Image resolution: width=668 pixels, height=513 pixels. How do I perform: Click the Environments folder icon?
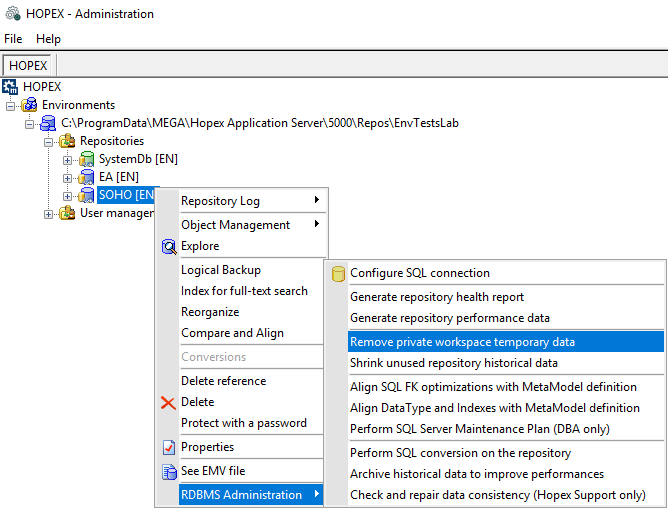[x=29, y=104]
